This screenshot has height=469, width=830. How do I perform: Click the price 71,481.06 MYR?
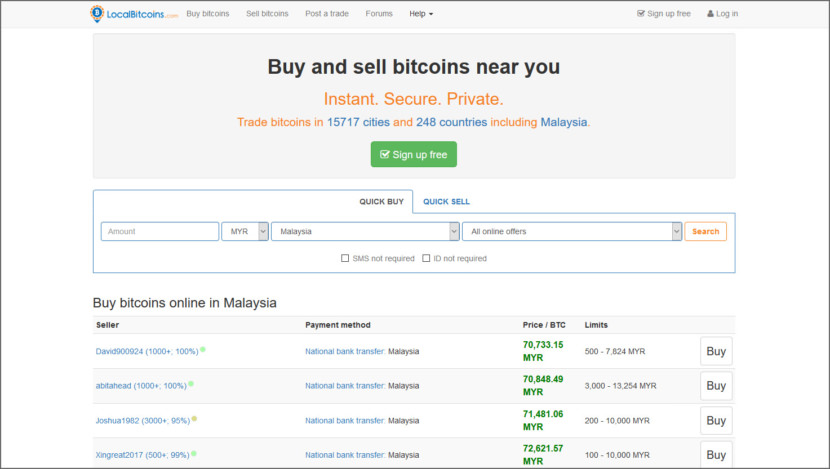(x=543, y=420)
